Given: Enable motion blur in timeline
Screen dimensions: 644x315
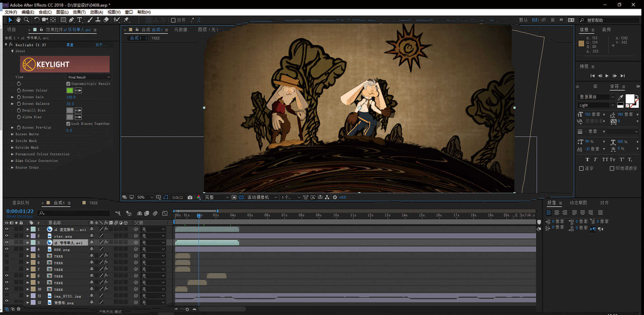Looking at the screenshot, I should coord(155,213).
